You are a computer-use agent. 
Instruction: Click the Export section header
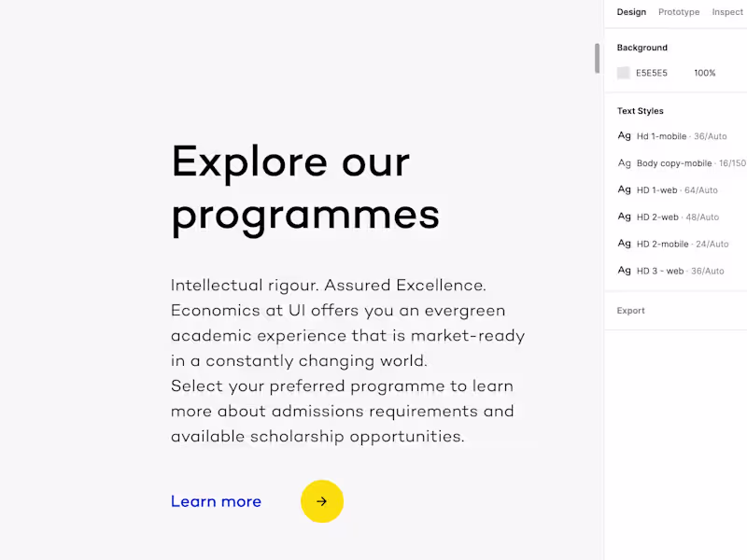[631, 311]
